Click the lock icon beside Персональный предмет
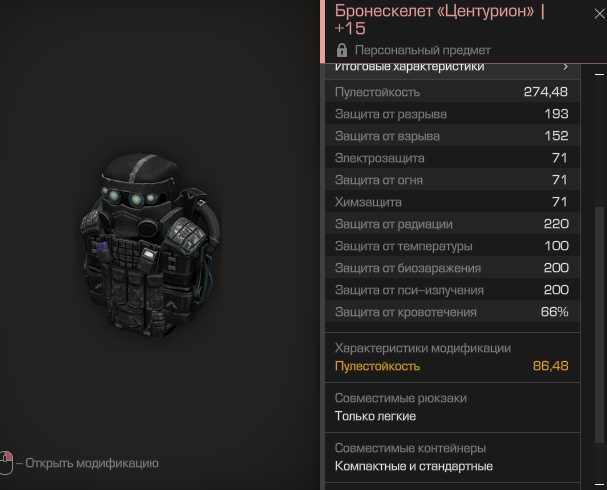Screen dimensions: 607x490 coord(342,50)
